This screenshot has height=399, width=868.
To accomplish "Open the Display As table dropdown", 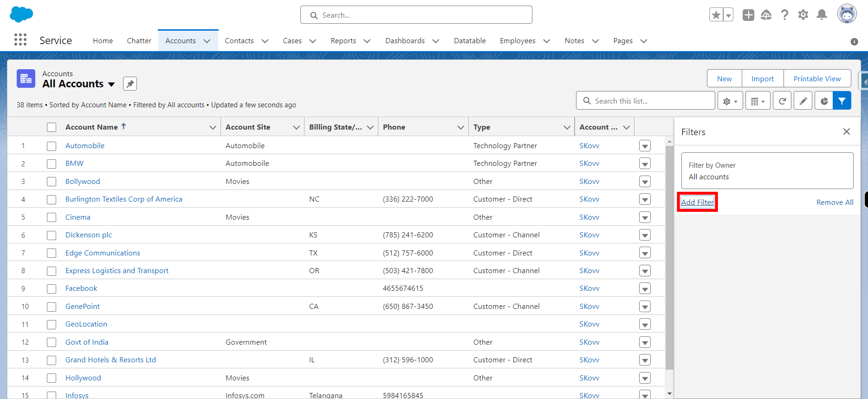I will 758,101.
